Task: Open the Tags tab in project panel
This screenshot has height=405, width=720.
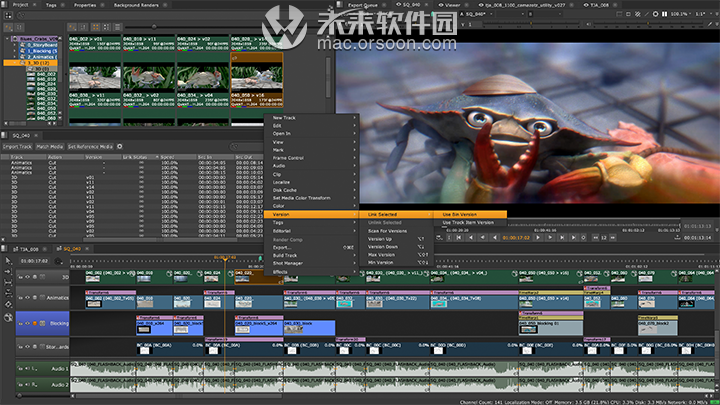Action: tap(49, 5)
